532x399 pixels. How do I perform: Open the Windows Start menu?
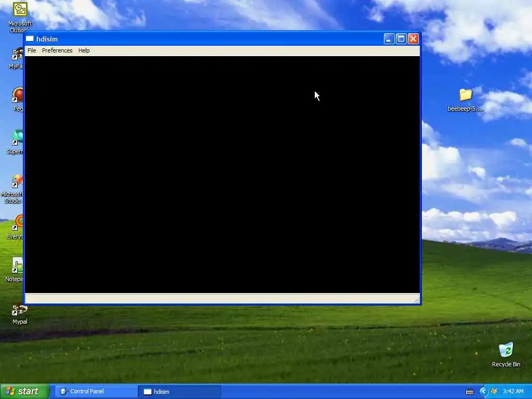click(25, 392)
